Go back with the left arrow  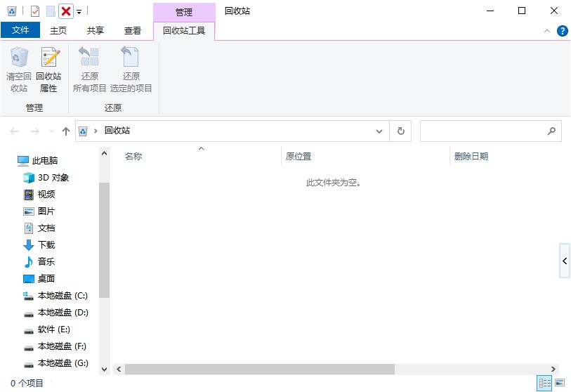(14, 131)
